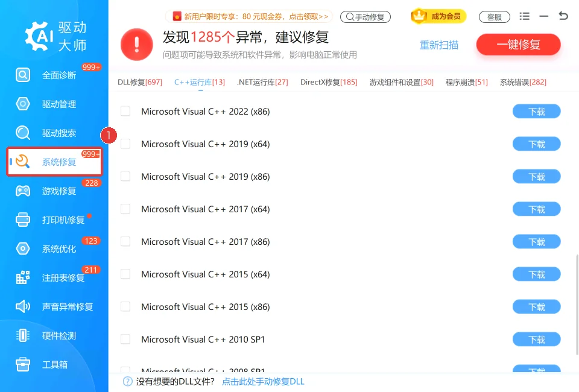Click the red exclamation warning icon
This screenshot has width=579, height=392.
(x=137, y=44)
